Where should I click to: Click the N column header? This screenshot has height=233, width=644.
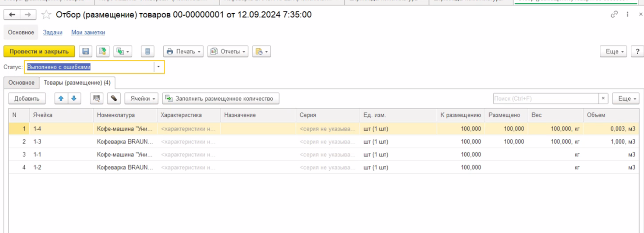(x=19, y=115)
